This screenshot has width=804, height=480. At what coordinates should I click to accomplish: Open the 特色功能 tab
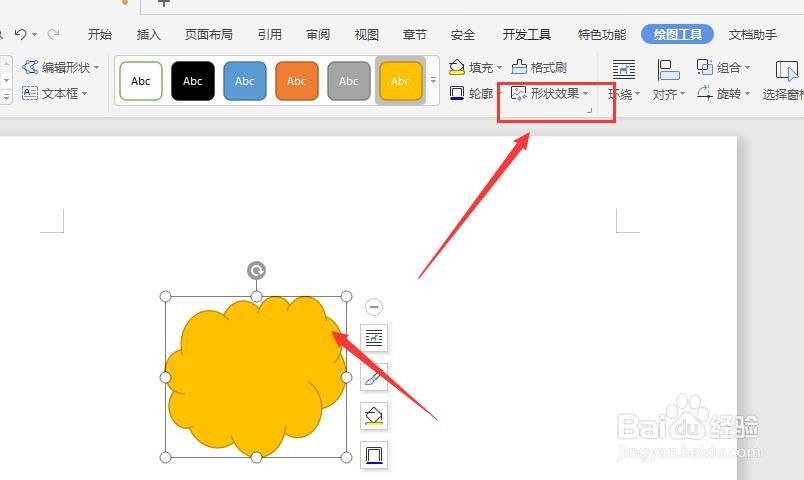click(x=601, y=34)
